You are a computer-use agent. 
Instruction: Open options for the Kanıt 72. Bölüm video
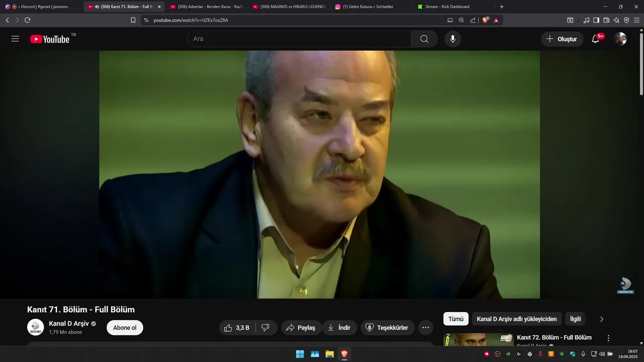click(608, 338)
